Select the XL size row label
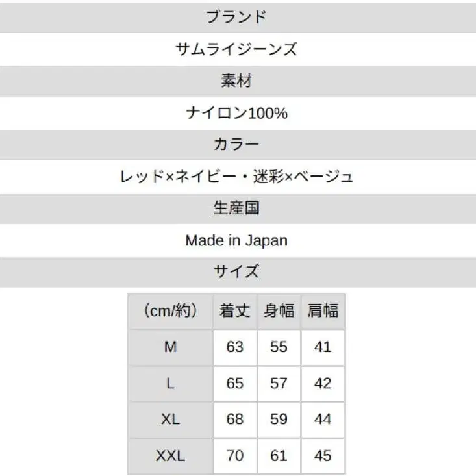 pyautogui.click(x=170, y=420)
